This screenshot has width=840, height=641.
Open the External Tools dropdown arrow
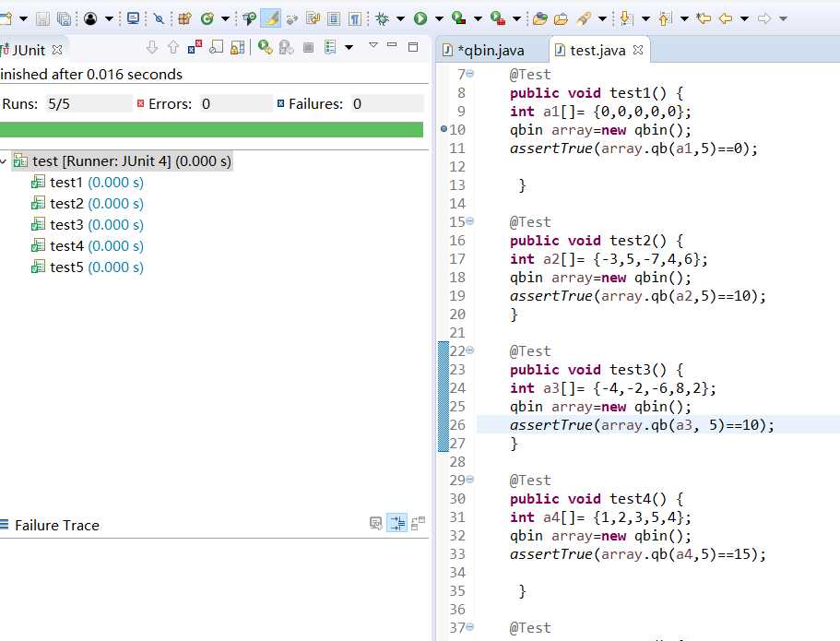[x=516, y=18]
